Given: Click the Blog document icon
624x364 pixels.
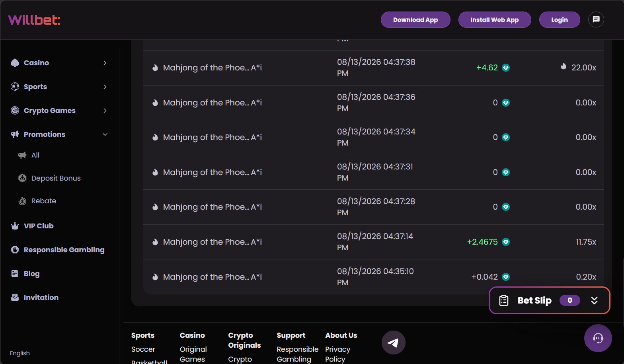Looking at the screenshot, I should click(15, 274).
